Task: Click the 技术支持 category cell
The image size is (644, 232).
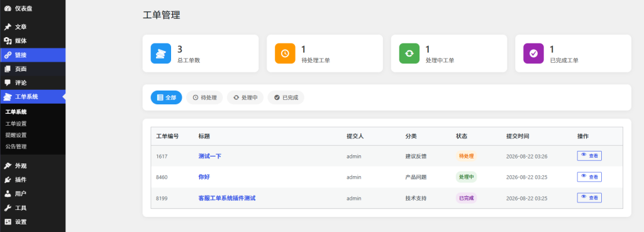Action: 416,198
